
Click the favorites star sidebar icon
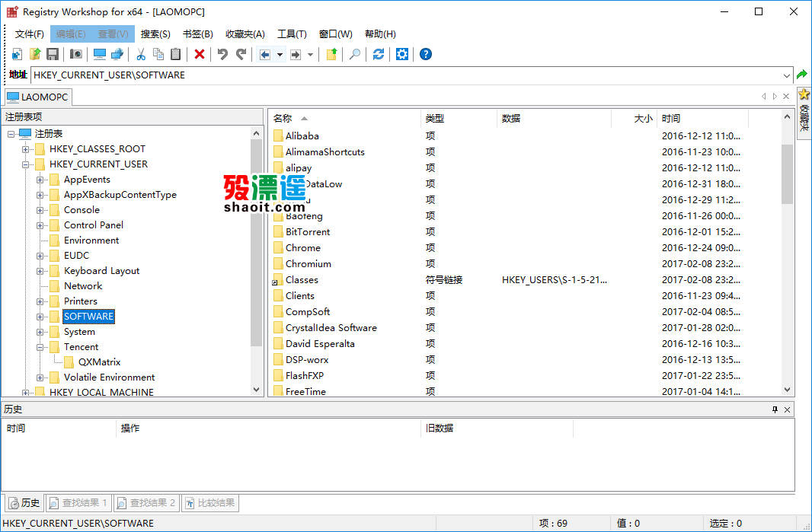pos(804,94)
